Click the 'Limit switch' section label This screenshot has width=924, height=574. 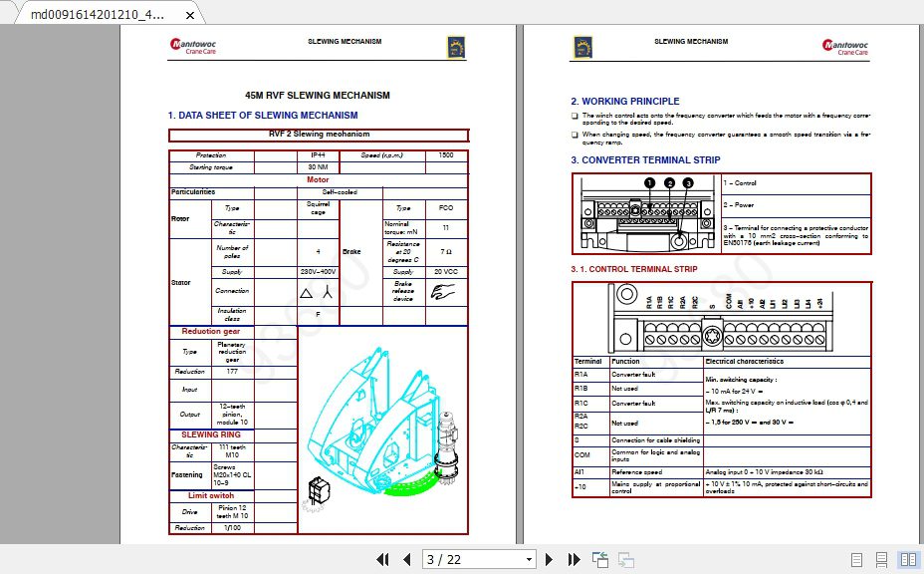(x=211, y=495)
